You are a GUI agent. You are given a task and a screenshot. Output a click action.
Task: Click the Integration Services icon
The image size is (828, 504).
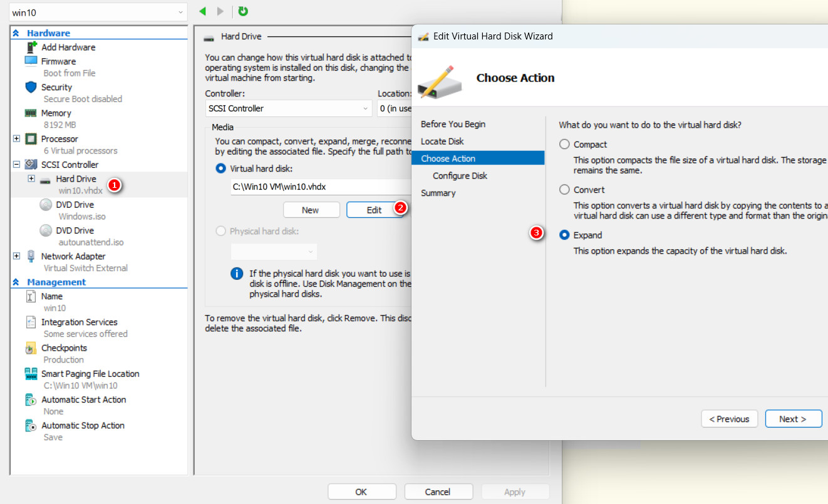[x=31, y=322]
